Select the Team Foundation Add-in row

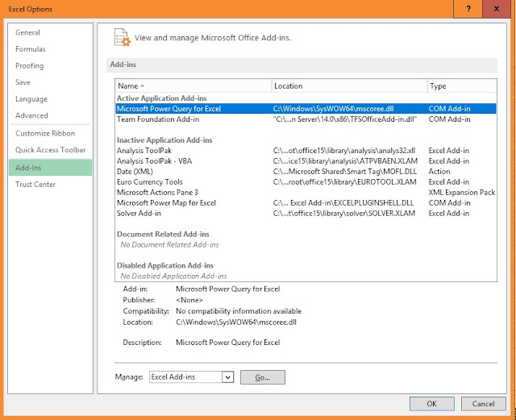click(306, 119)
